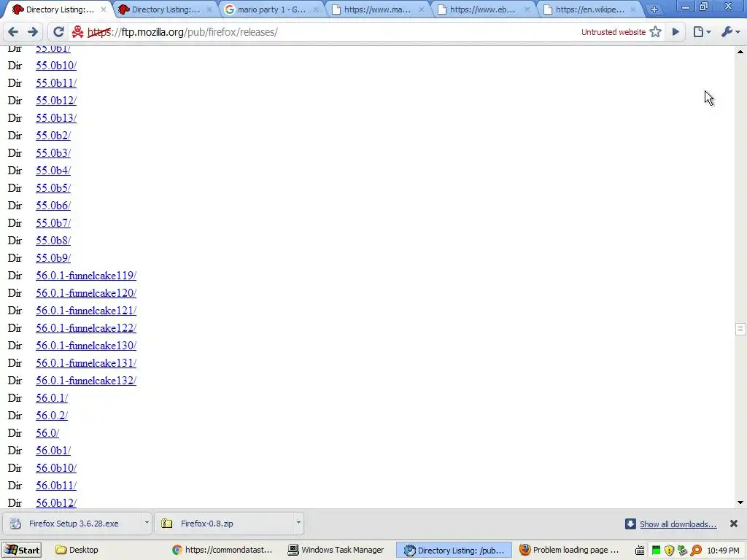
Task: Close the first Directory Listing tab
Action: tap(104, 9)
